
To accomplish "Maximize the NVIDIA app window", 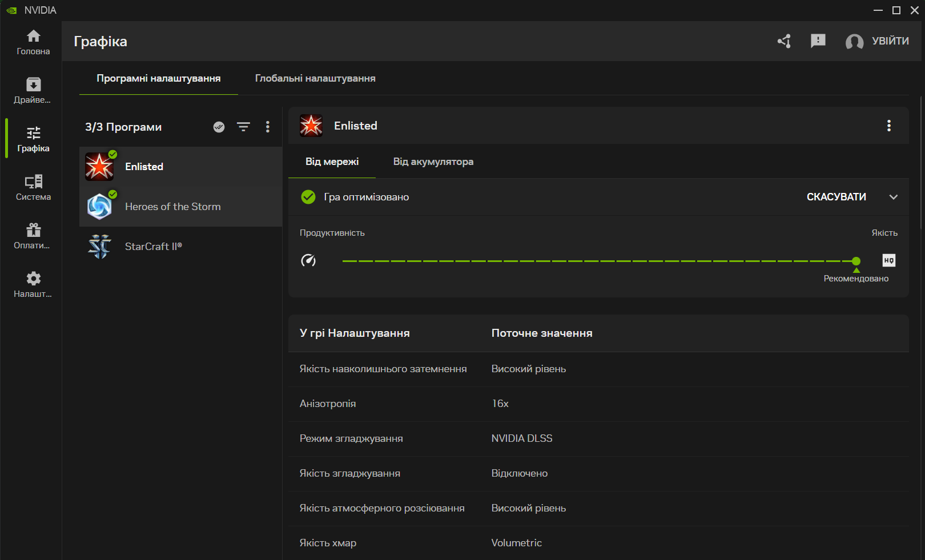I will tap(896, 10).
